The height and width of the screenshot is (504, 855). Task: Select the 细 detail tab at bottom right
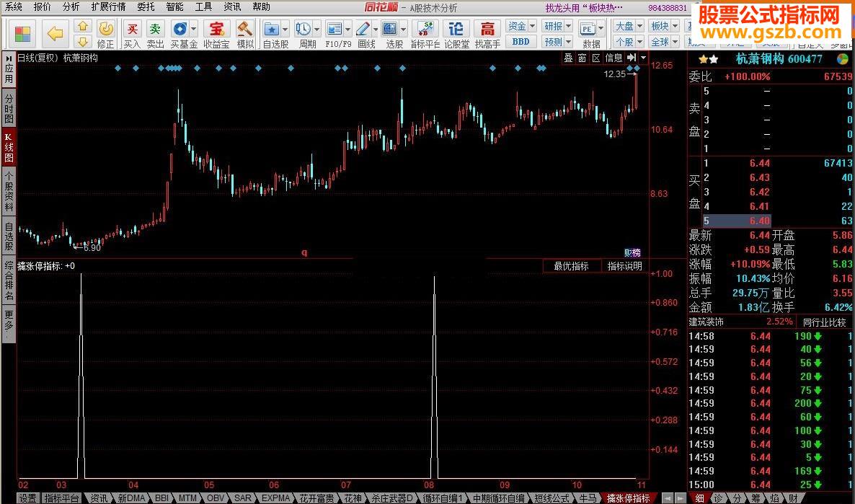(699, 498)
